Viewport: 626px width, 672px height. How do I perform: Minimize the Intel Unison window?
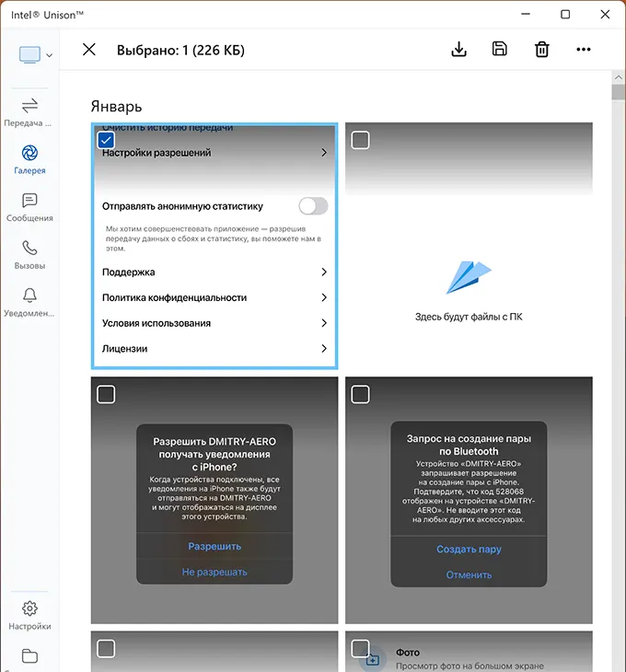pos(526,14)
